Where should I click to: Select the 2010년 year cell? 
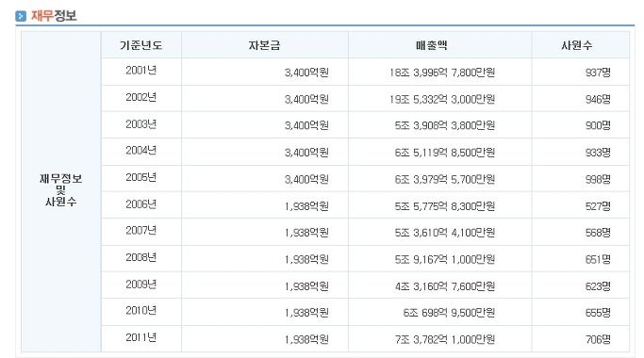click(140, 311)
